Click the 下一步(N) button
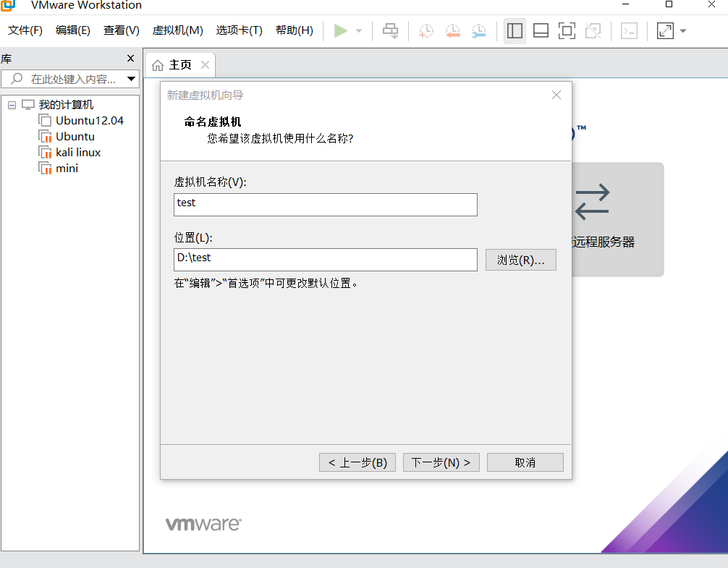The image size is (728, 568). coord(441,462)
